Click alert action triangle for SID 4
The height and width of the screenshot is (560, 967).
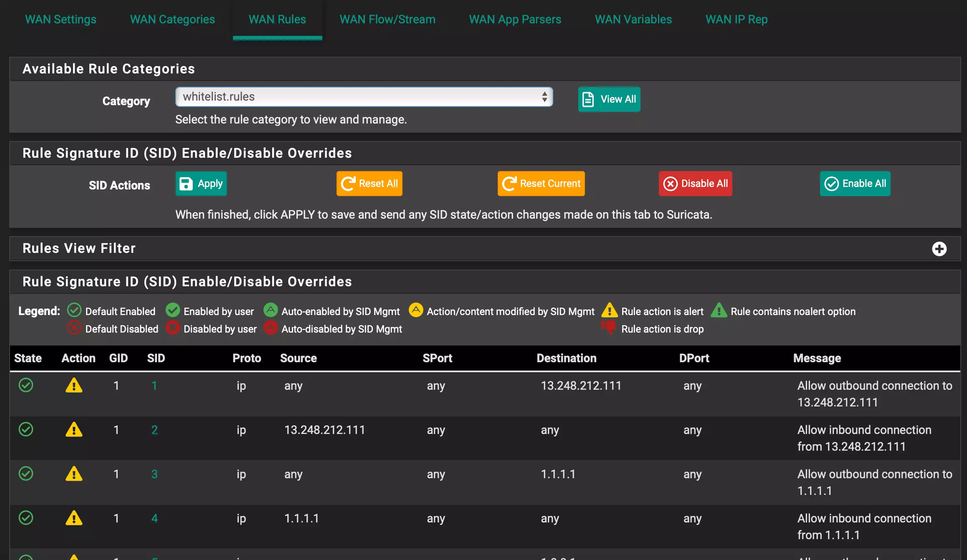tap(74, 518)
